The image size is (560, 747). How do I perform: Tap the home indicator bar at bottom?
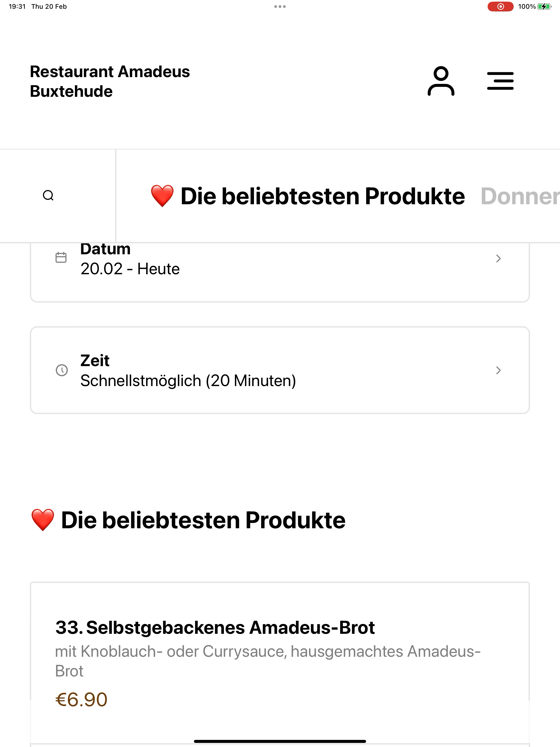pyautogui.click(x=280, y=741)
